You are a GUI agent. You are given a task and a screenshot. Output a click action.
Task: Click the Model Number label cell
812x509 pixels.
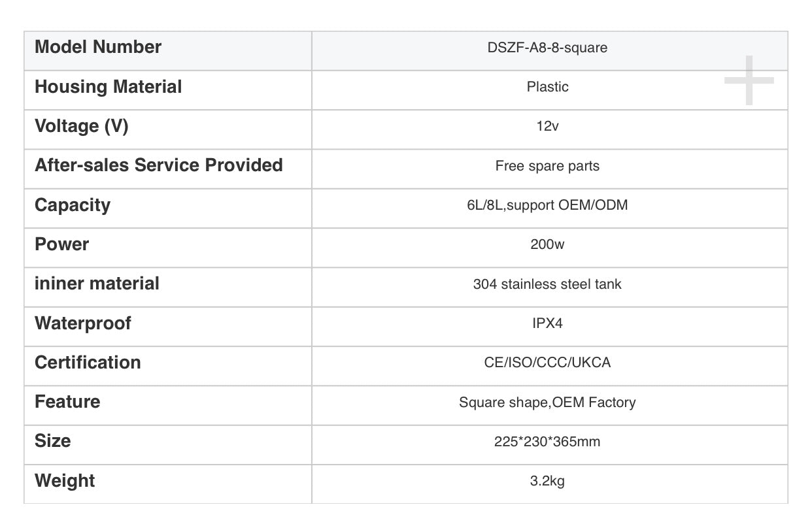(x=98, y=47)
